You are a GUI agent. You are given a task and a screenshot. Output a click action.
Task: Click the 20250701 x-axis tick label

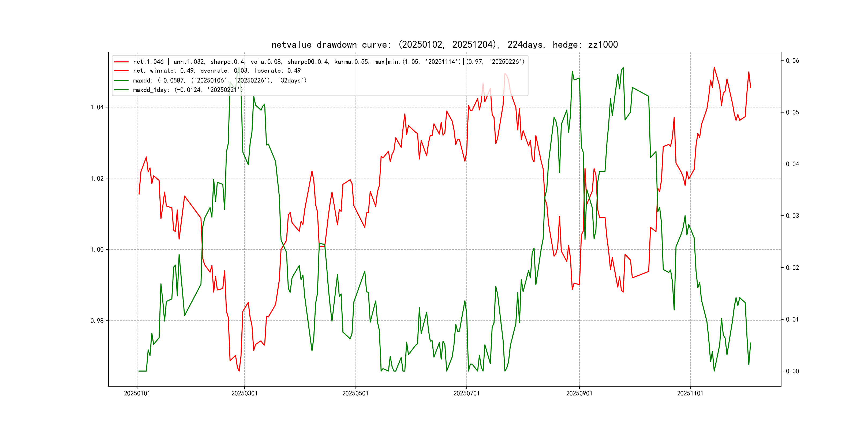click(466, 393)
